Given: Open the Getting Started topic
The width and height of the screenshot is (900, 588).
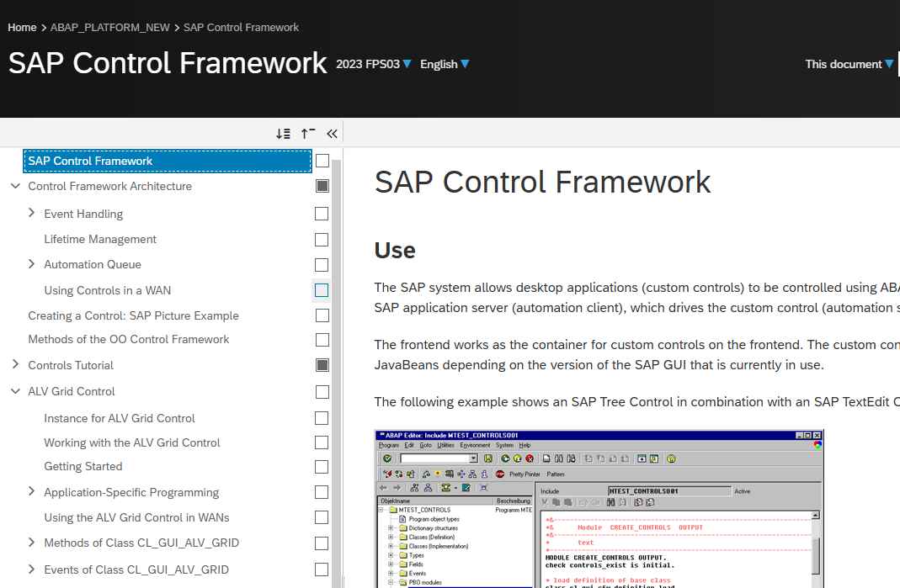Looking at the screenshot, I should pyautogui.click(x=83, y=466).
